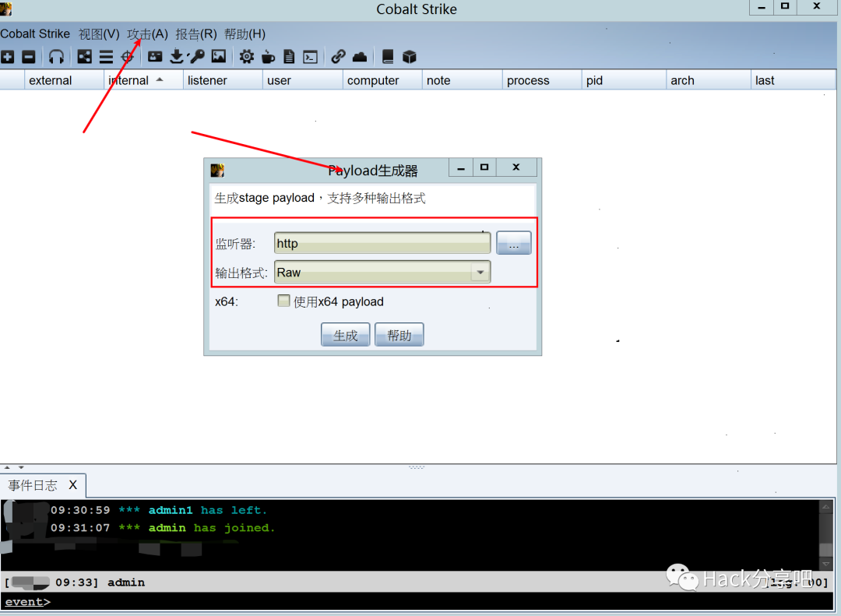The image size is (841, 616).
Task: Click the disconnect minus icon in toolbar
Action: pyautogui.click(x=29, y=56)
